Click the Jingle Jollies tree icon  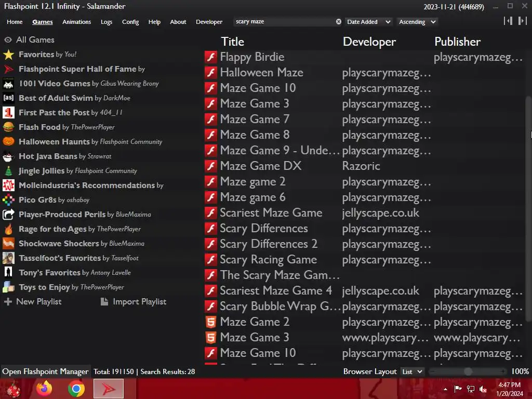point(8,170)
